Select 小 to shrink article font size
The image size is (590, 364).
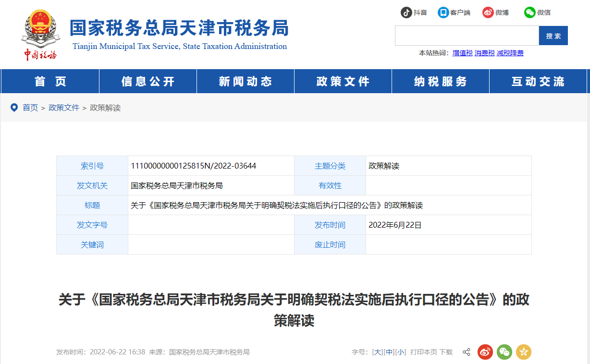coord(401,352)
